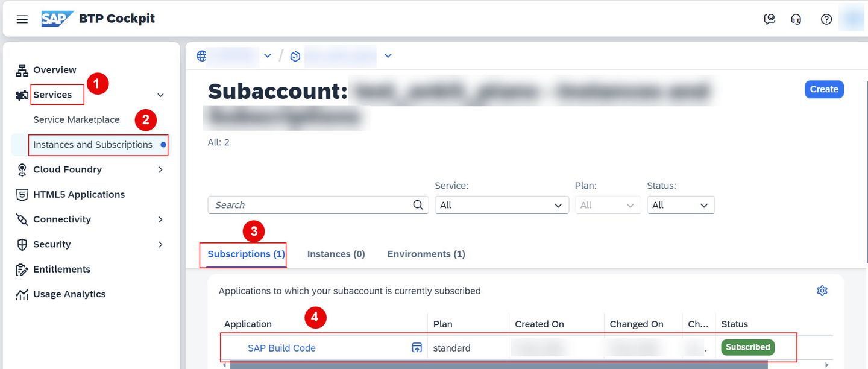Click the Status column header
This screenshot has height=369, width=868.
click(734, 324)
